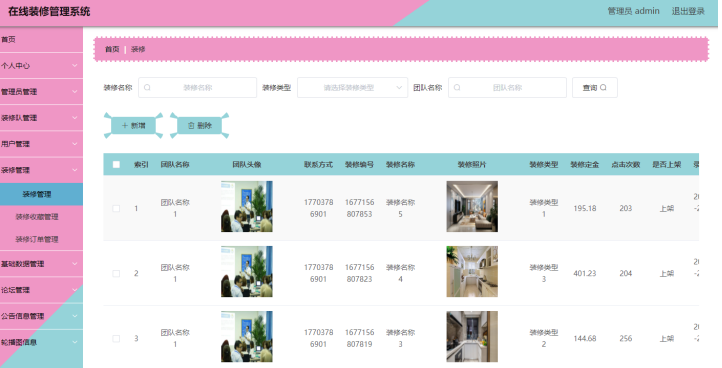Click the 首页 breadcrumb link
722x368 pixels.
(x=112, y=49)
